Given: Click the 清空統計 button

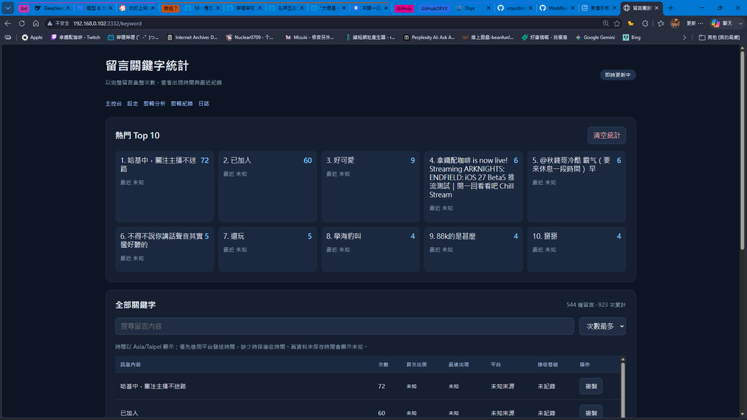Looking at the screenshot, I should tap(606, 135).
